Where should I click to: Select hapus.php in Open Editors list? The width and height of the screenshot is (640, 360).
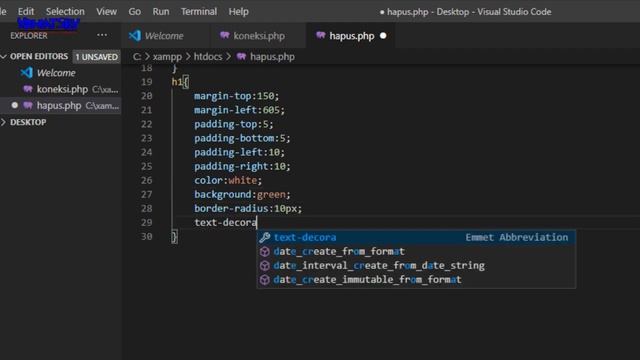pos(60,105)
